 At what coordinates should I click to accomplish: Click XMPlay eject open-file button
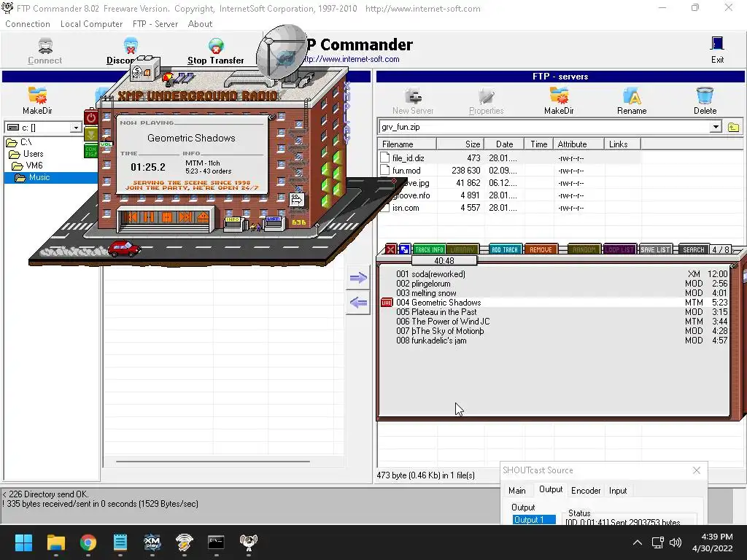tap(202, 217)
